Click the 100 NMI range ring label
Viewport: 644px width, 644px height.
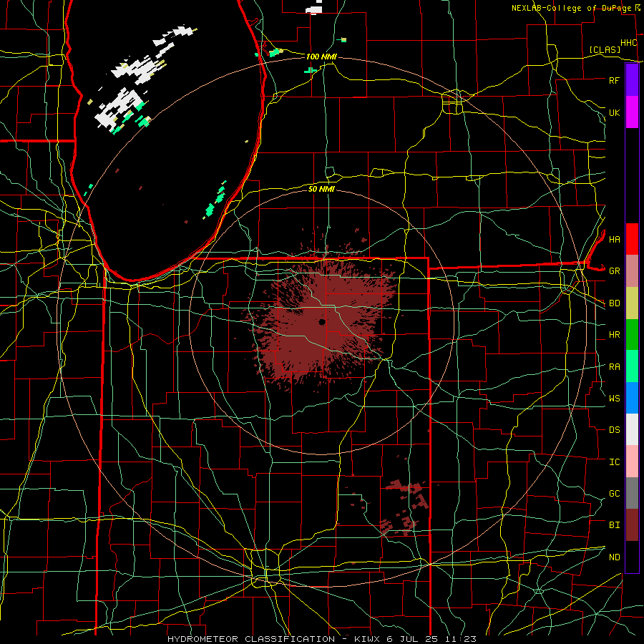(321, 57)
